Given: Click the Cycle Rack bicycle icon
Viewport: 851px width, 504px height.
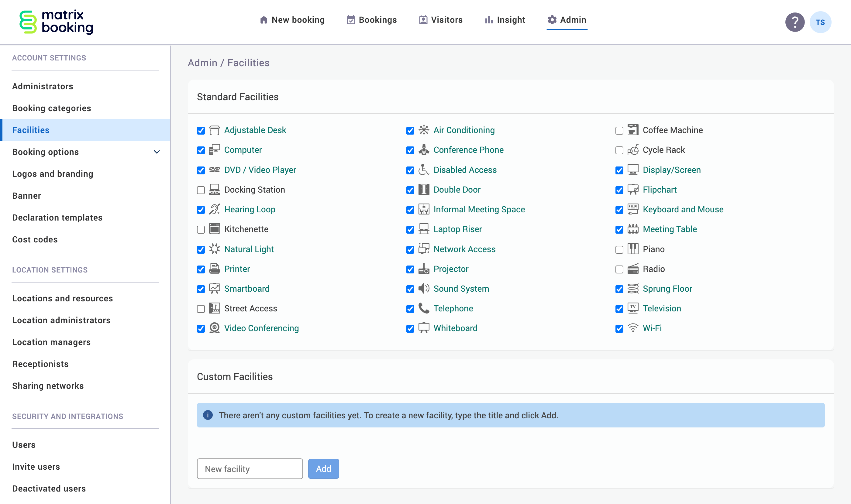Looking at the screenshot, I should [x=632, y=150].
